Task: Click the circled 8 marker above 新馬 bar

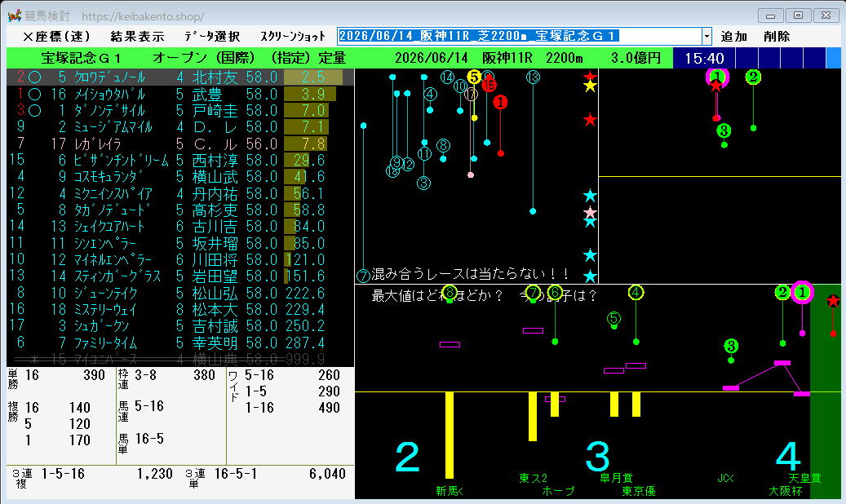Action: [x=450, y=293]
